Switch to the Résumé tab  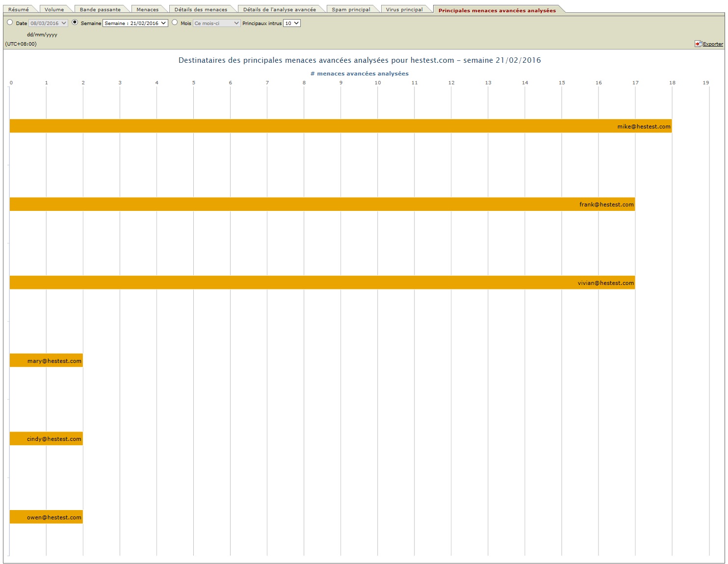pyautogui.click(x=19, y=9)
